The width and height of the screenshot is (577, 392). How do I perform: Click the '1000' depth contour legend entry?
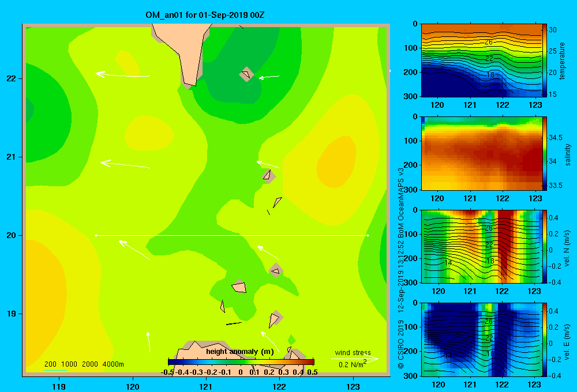point(69,364)
